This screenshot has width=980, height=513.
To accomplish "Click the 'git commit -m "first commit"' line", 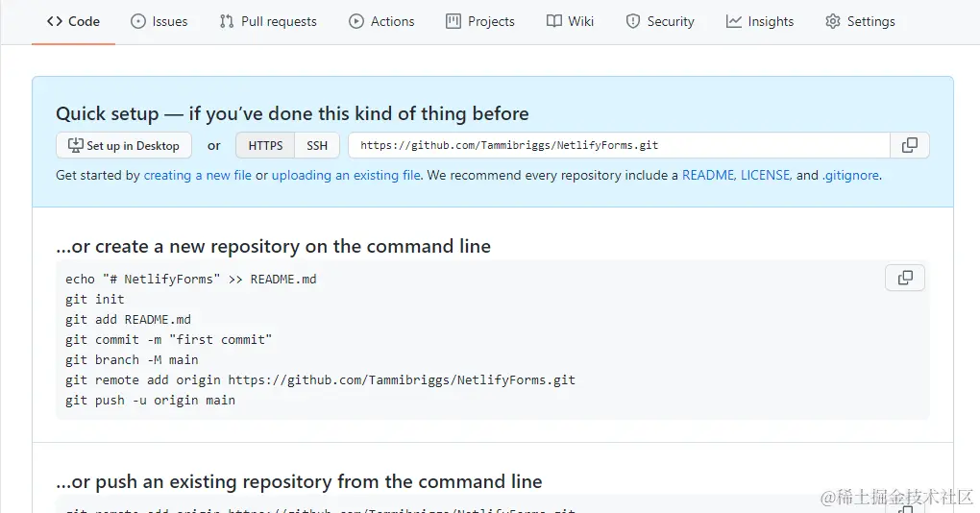I will (169, 339).
